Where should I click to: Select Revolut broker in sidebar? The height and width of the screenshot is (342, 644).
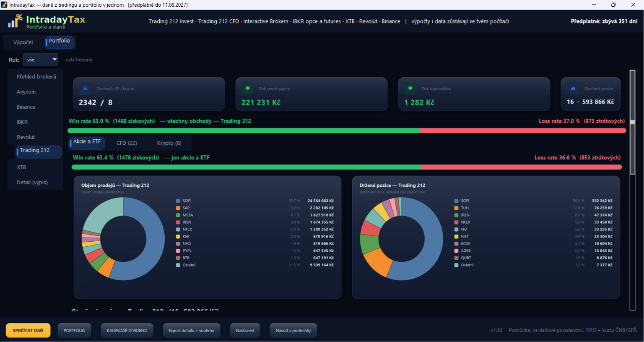(x=26, y=137)
